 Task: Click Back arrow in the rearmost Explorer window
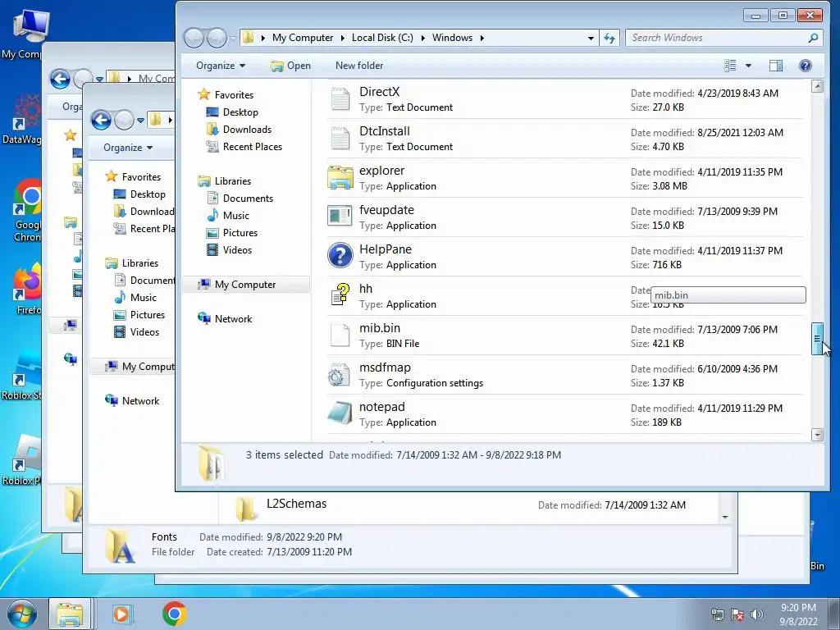(x=60, y=80)
